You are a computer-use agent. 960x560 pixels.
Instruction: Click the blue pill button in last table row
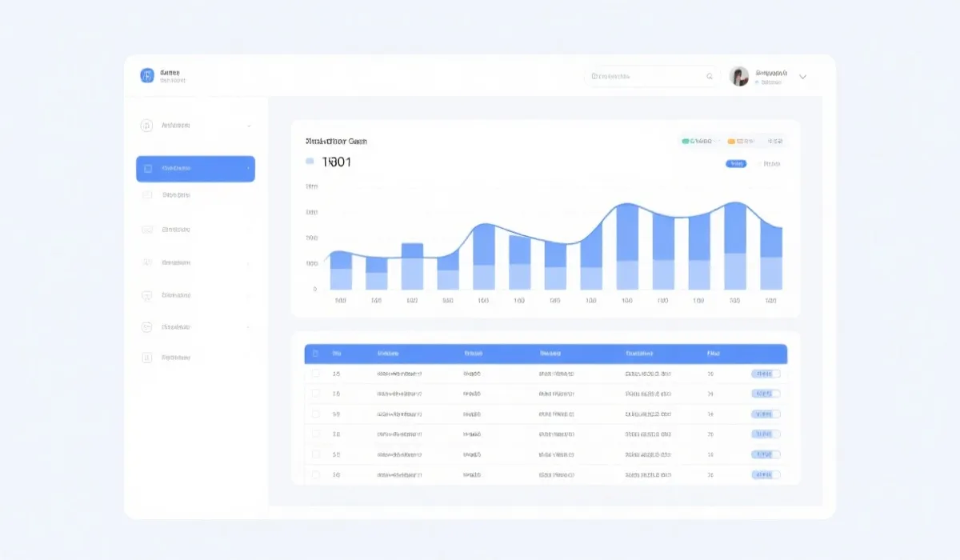[765, 474]
